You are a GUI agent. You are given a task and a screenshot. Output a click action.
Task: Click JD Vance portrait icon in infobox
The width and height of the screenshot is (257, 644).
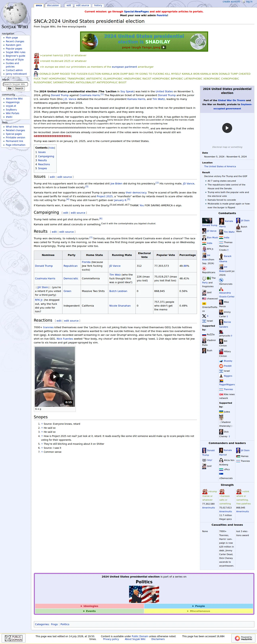(204, 231)
